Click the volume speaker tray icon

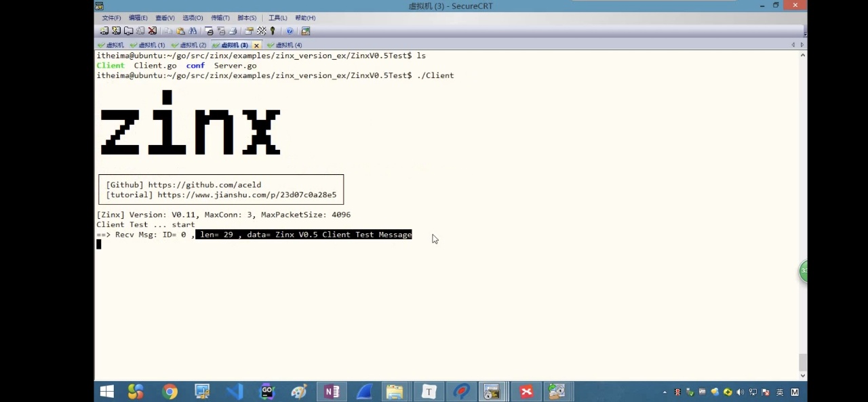point(740,392)
